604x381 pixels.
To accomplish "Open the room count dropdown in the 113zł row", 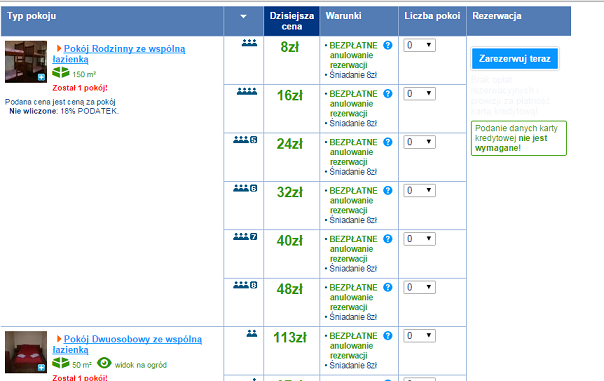I will pyautogui.click(x=419, y=336).
